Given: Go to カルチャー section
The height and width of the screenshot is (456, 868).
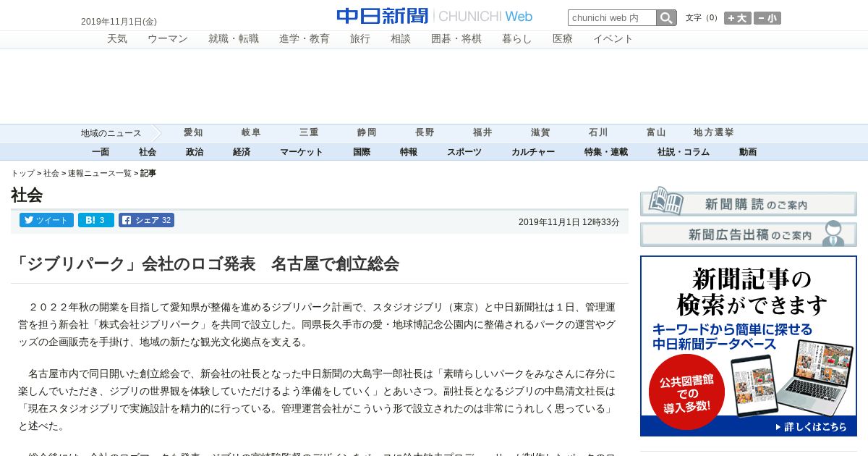Looking at the screenshot, I should (x=533, y=152).
